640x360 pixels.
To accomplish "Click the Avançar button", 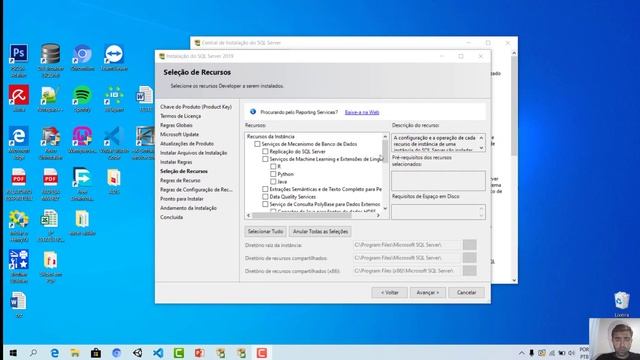I will click(427, 293).
